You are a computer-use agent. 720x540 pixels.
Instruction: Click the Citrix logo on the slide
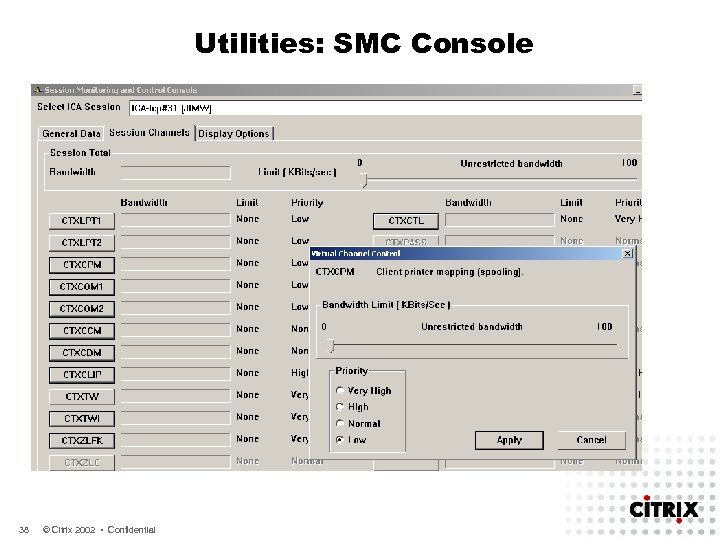pyautogui.click(x=664, y=509)
